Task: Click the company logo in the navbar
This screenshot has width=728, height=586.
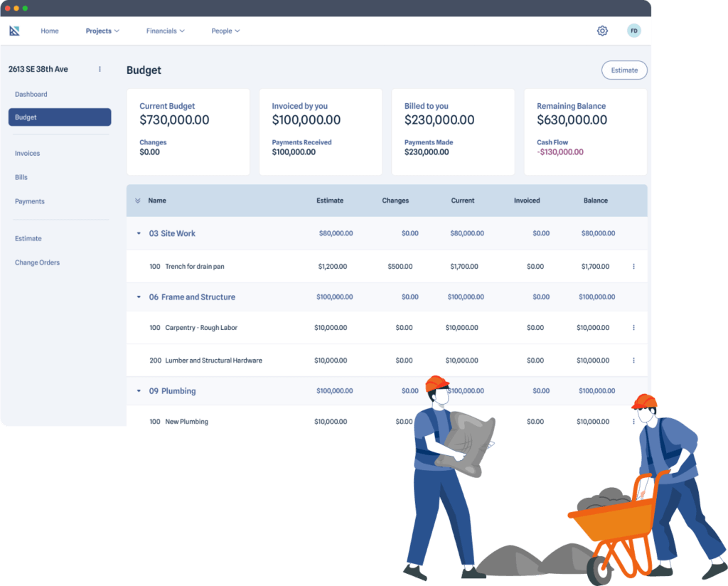Action: pos(16,31)
